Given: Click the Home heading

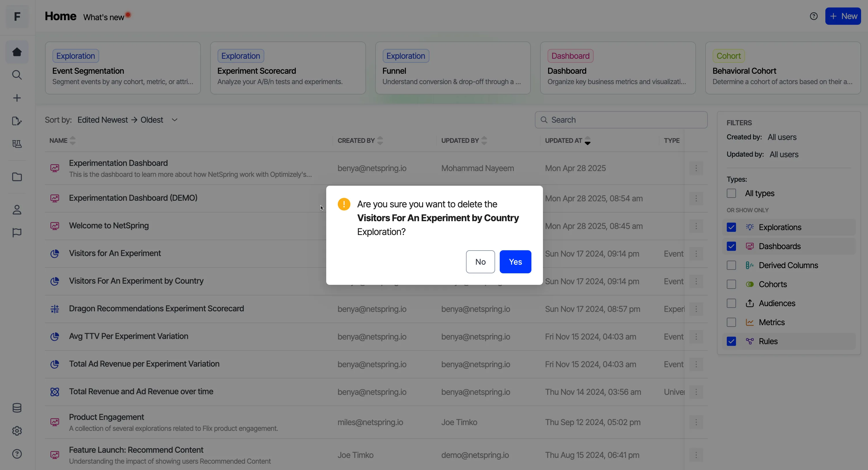Looking at the screenshot, I should tap(61, 16).
